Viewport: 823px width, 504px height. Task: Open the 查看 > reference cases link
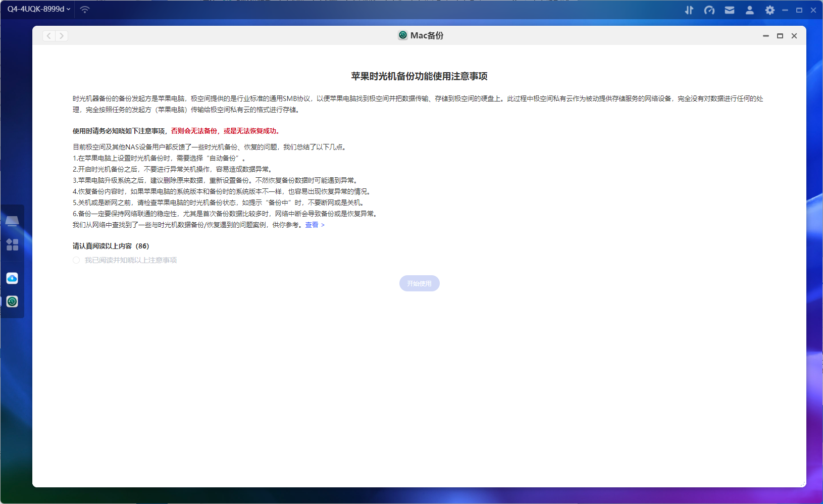[x=315, y=225]
